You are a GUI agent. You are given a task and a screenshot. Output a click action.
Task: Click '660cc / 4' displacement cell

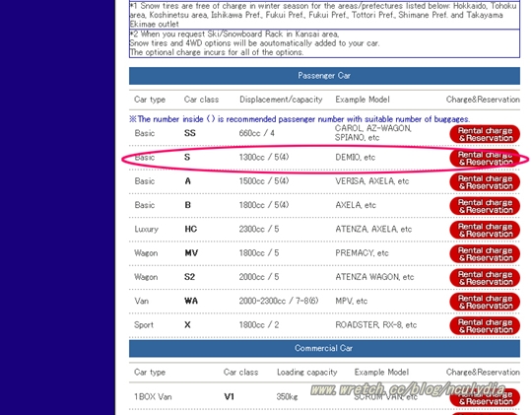(257, 133)
